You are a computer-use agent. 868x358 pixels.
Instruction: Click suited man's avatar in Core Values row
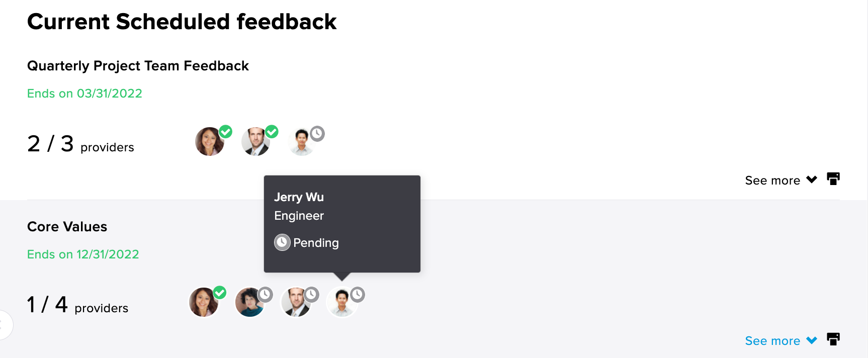[296, 302]
